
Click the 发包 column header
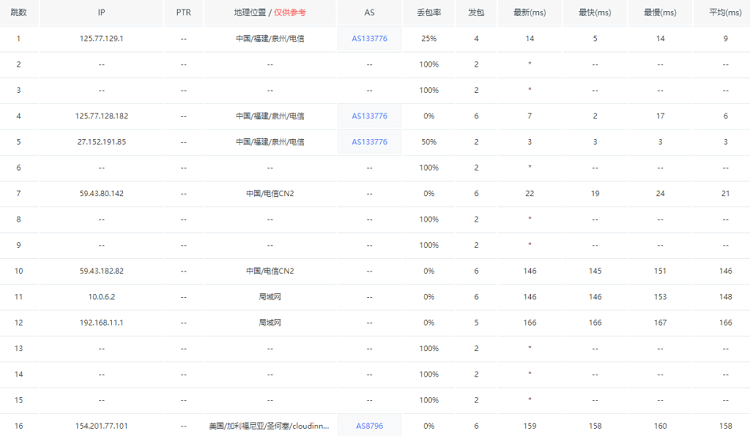point(476,12)
